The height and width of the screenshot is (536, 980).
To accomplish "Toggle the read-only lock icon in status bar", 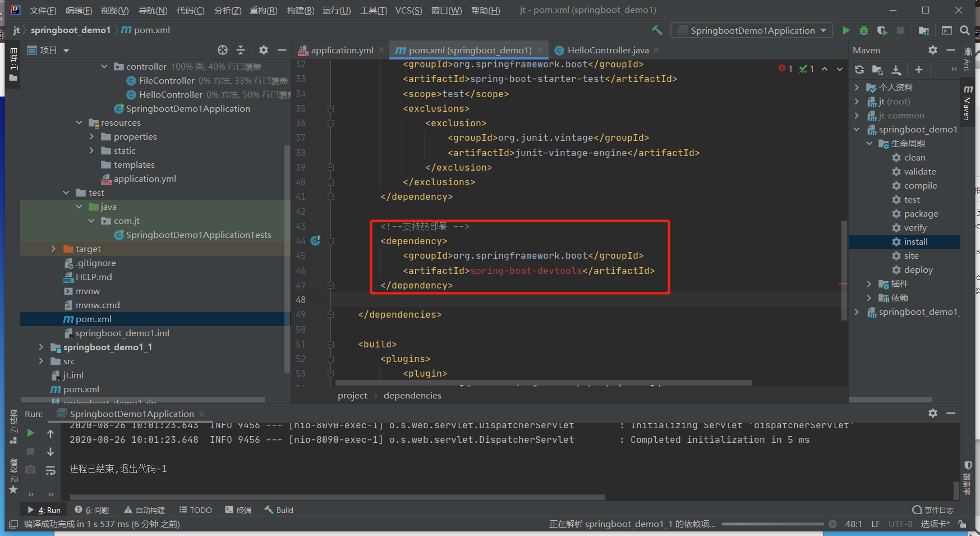I will 962,524.
